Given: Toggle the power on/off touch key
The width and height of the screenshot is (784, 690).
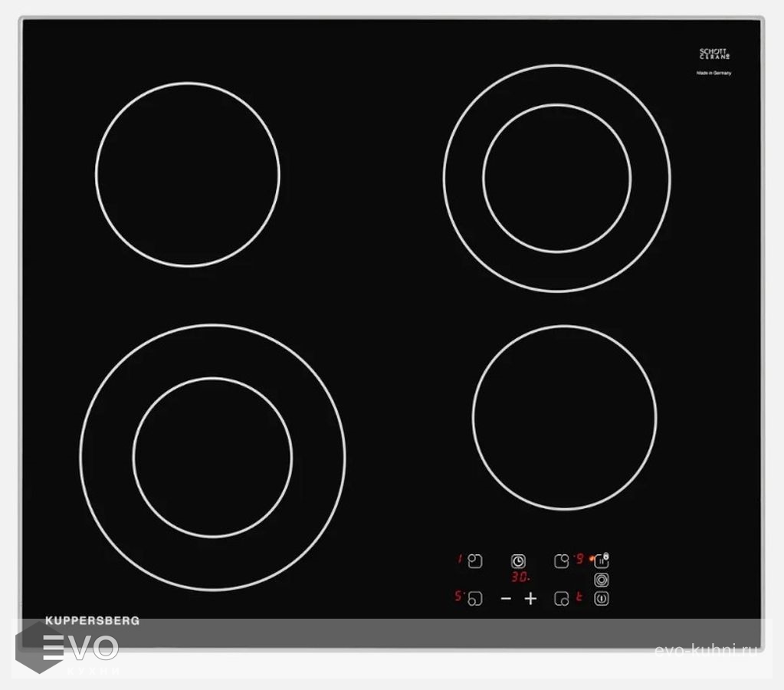Looking at the screenshot, I should click(x=602, y=599).
